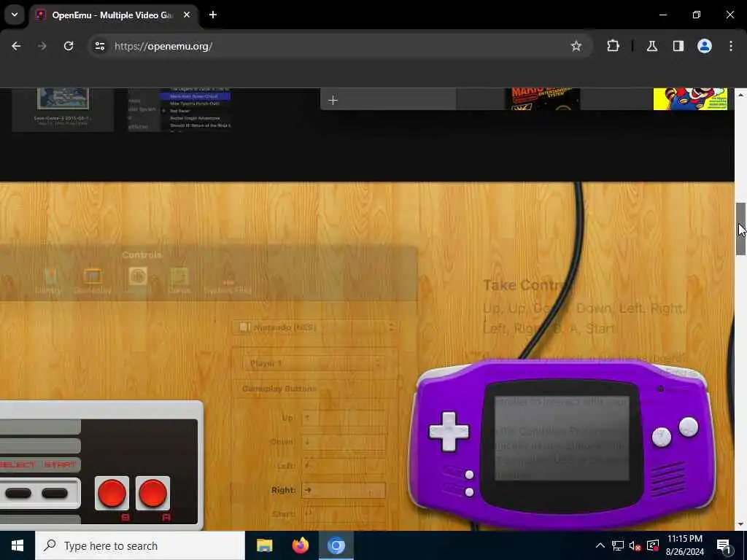The width and height of the screenshot is (747, 560).
Task: Click the Super Mario box art thumbnail
Action: pos(690,98)
